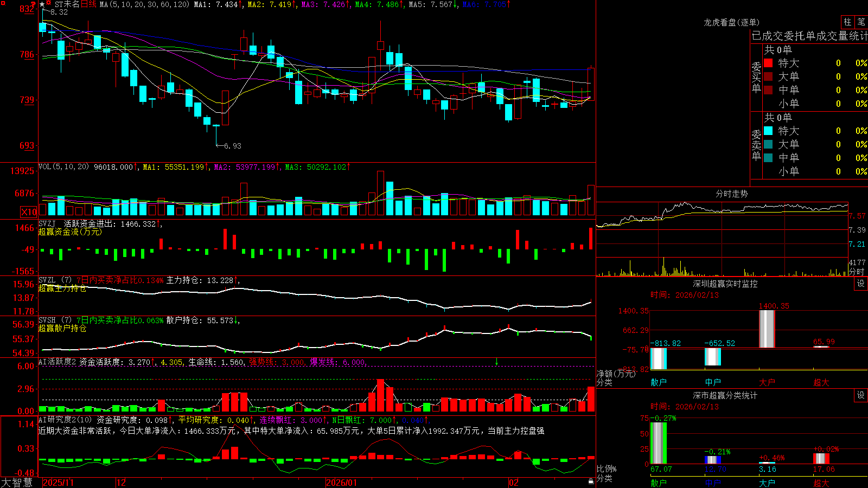Screen dimensions: 868x488
Task: Click MA1: 7.434 moving average value
Action: pyautogui.click(x=218, y=4)
